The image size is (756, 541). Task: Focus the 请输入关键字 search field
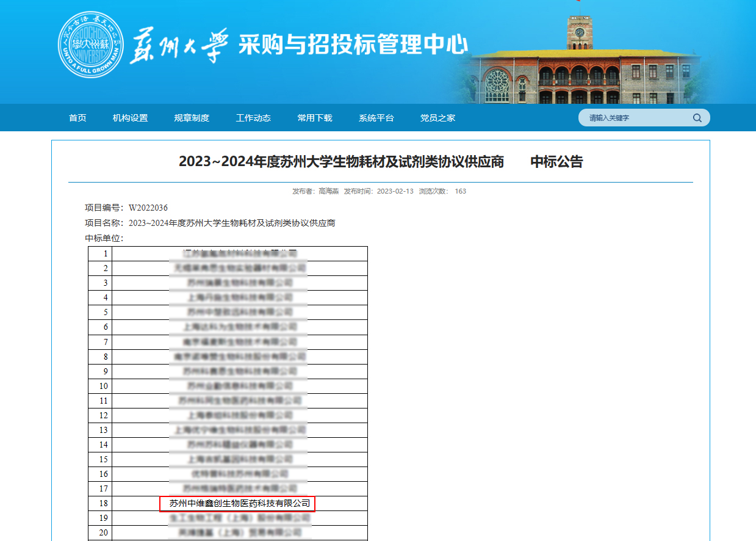(644, 118)
